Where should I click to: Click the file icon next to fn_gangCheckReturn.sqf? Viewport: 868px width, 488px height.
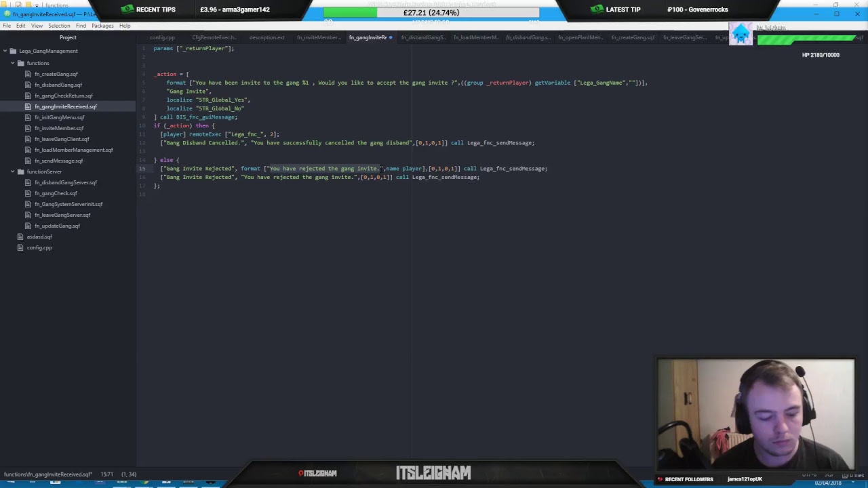(x=28, y=96)
